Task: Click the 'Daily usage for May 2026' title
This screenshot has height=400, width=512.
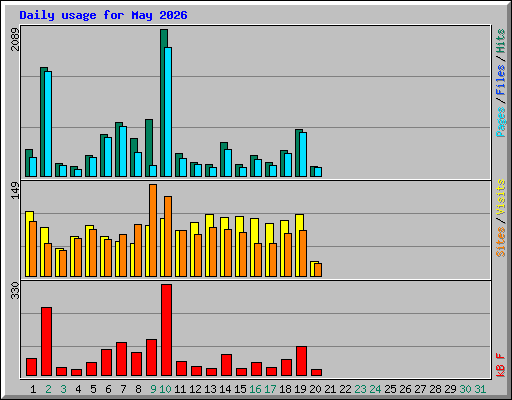Action: click(103, 15)
